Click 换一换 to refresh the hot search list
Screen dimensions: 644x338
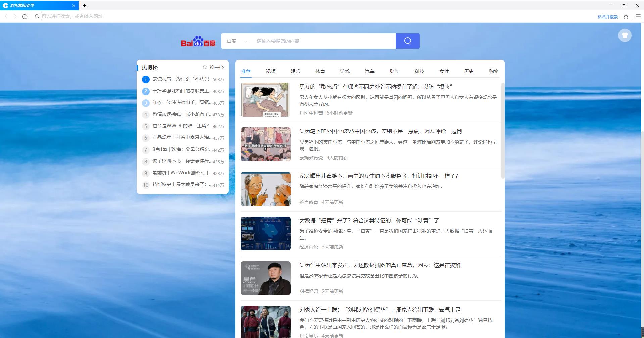point(213,67)
